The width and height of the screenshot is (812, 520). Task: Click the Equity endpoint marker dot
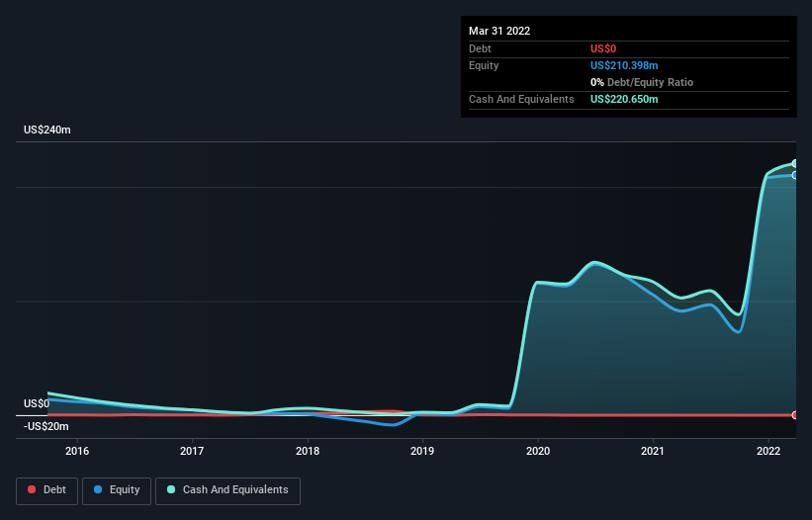tap(795, 175)
